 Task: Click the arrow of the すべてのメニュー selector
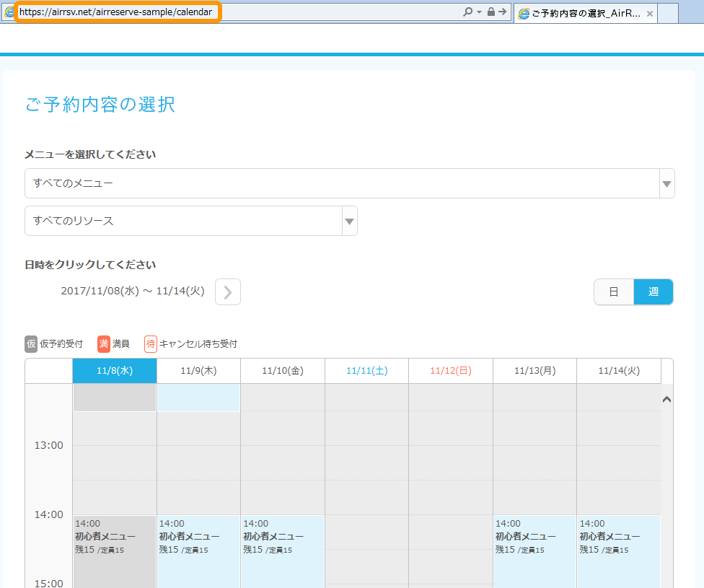coord(666,184)
